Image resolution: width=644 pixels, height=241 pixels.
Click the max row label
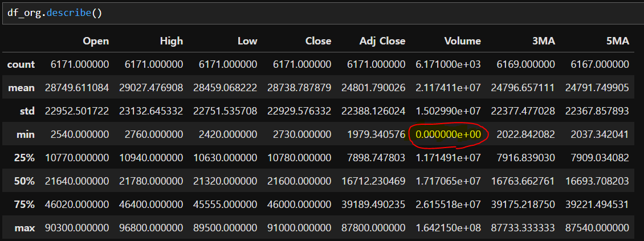pos(26,227)
